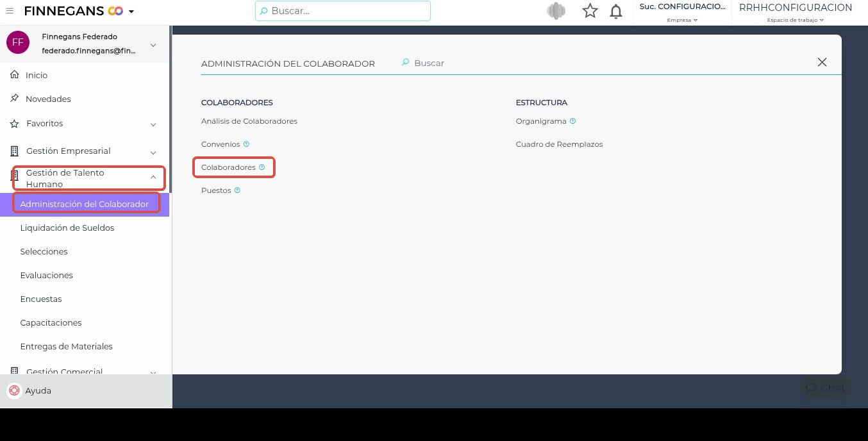This screenshot has height=441, width=868.
Task: Click the top Buscar search field
Action: pos(343,11)
